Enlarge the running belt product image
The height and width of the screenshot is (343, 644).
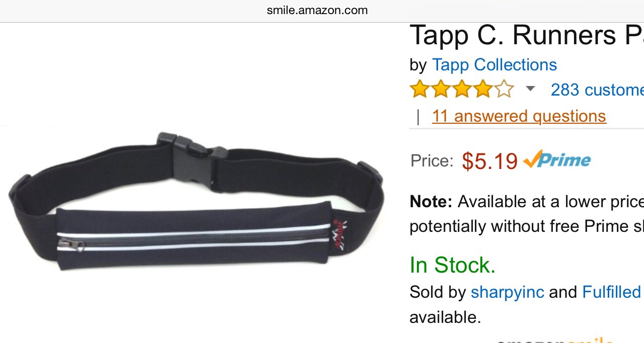[196, 202]
